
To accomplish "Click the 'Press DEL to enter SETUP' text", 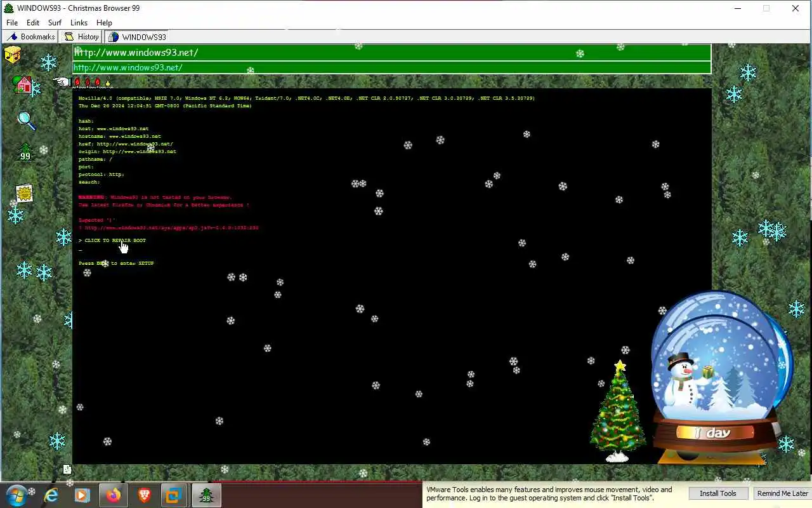I will click(116, 264).
